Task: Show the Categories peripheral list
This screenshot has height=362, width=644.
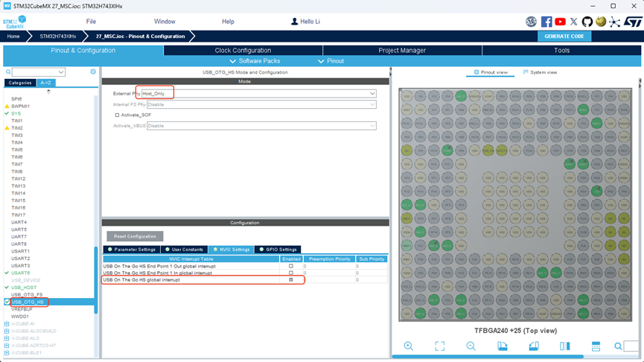Action: point(19,83)
